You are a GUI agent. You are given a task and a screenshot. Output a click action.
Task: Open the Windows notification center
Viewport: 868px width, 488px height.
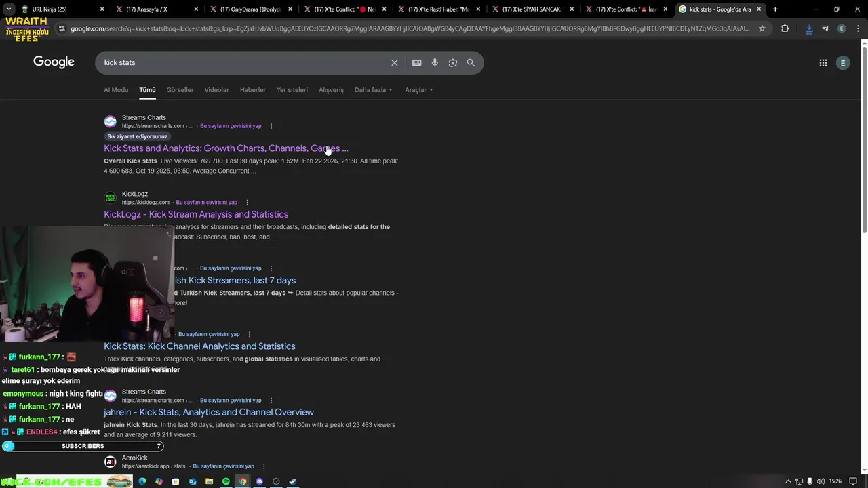click(x=853, y=481)
